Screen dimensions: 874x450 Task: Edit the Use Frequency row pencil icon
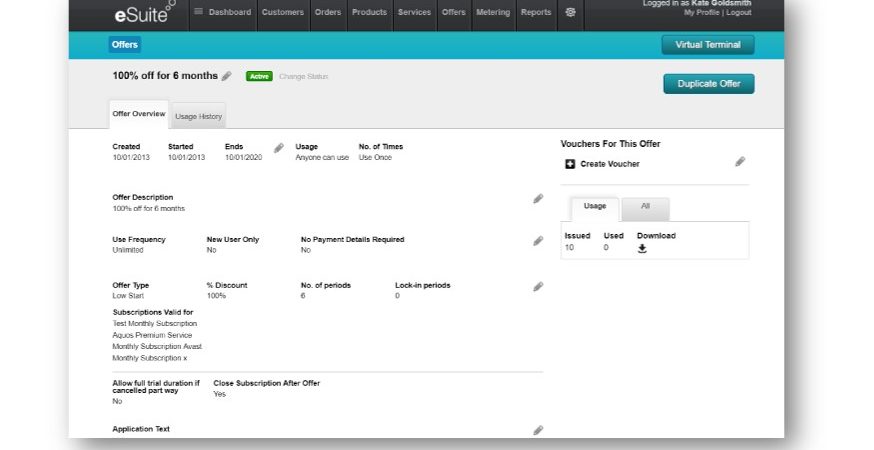pos(538,241)
